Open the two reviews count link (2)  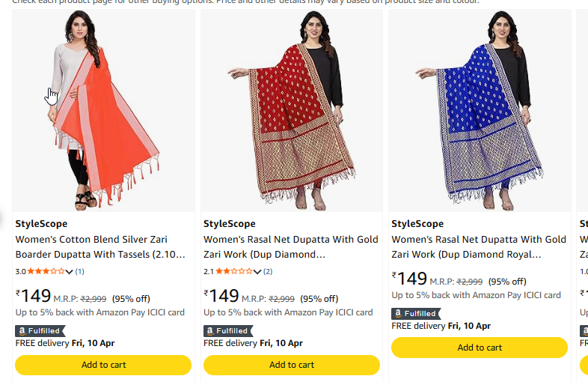tap(268, 271)
